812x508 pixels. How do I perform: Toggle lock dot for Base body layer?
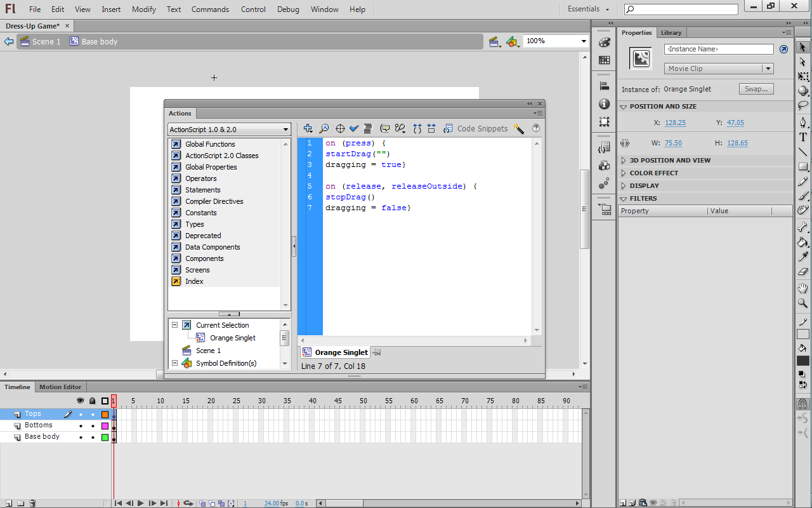(x=93, y=437)
